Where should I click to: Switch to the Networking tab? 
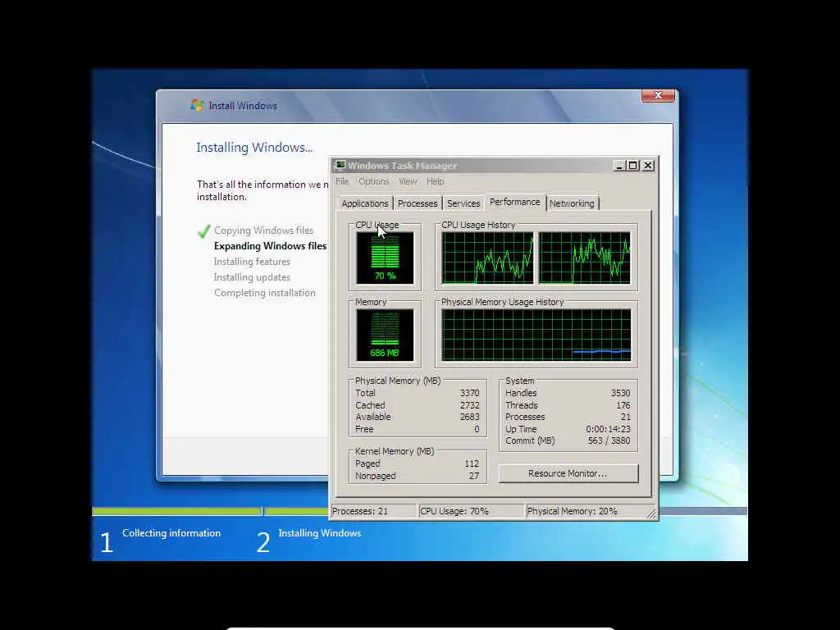(x=572, y=203)
